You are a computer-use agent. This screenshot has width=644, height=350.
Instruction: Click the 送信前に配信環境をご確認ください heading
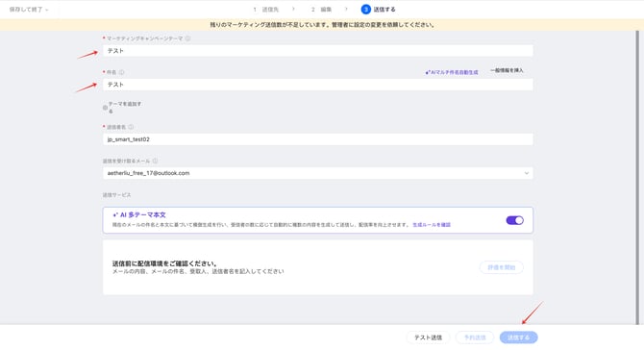pos(164,263)
